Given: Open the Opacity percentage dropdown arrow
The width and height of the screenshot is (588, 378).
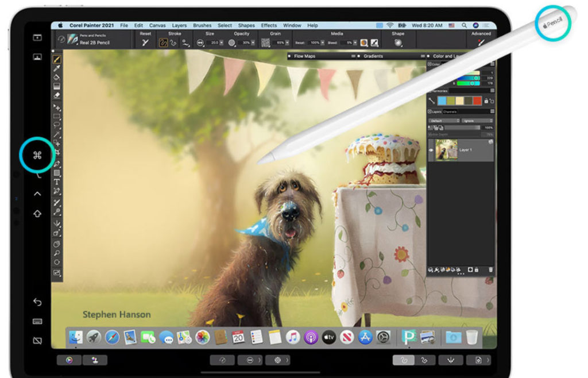Looking at the screenshot, I should tap(253, 43).
